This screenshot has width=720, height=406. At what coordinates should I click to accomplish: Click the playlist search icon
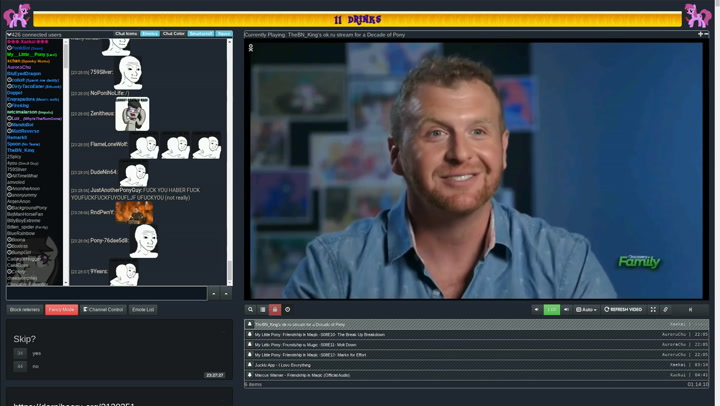pos(251,310)
